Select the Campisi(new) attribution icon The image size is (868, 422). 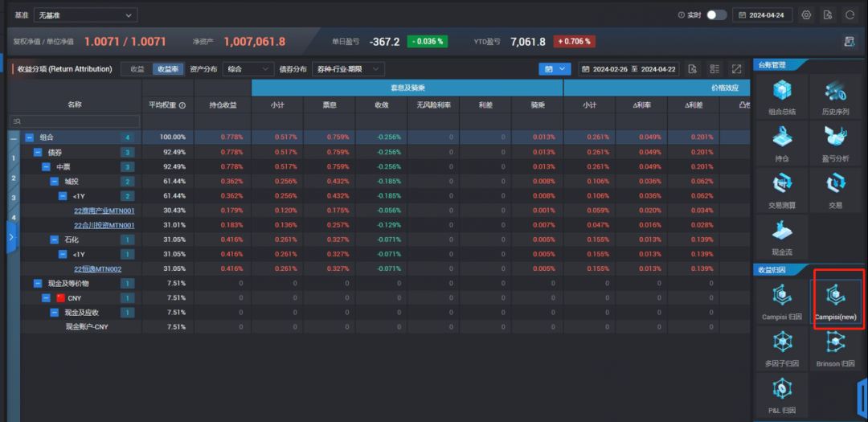click(x=835, y=301)
